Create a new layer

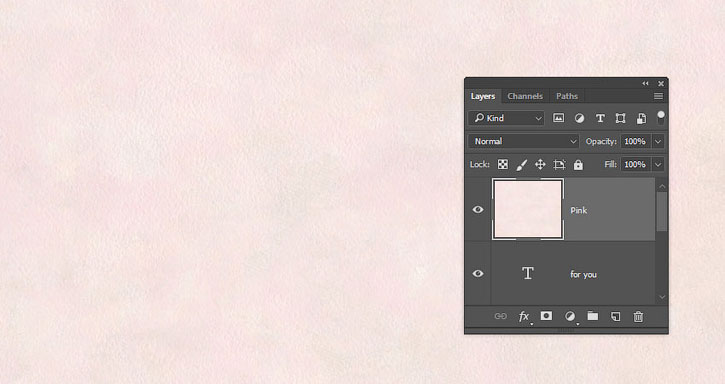pyautogui.click(x=615, y=316)
